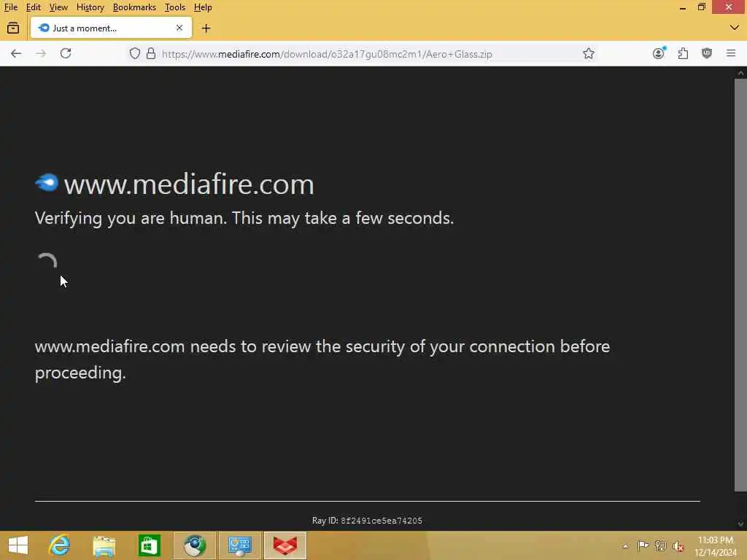The height and width of the screenshot is (560, 747).
Task: Open the Windows Store taskbar icon
Action: (149, 545)
